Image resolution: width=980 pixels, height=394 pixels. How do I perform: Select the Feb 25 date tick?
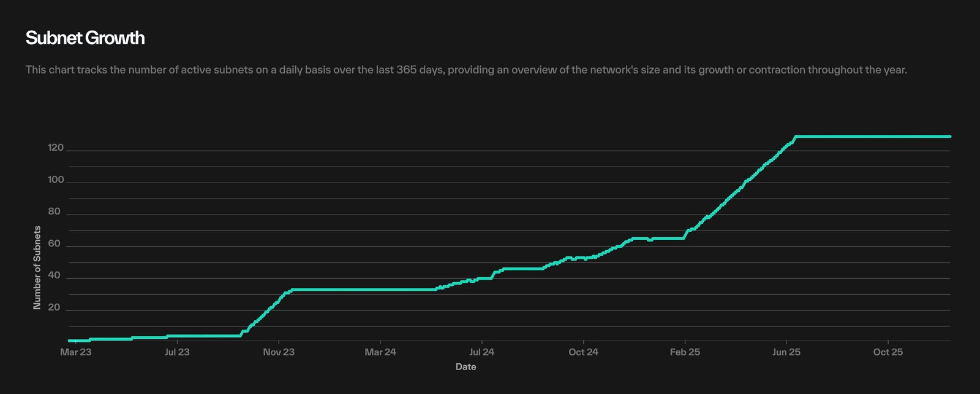[685, 352]
